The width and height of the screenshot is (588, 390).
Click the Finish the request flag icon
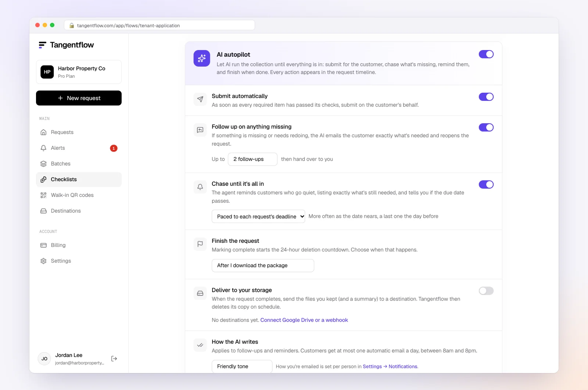200,244
